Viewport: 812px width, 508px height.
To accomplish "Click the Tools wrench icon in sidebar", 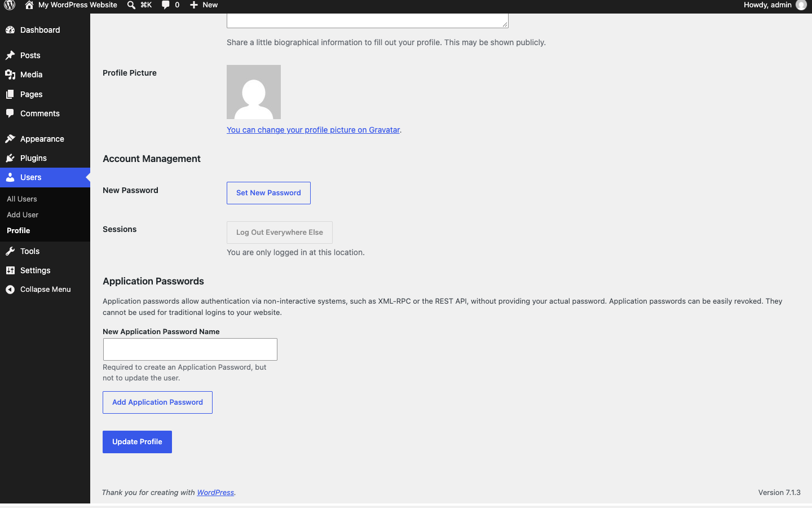I will pos(10,251).
